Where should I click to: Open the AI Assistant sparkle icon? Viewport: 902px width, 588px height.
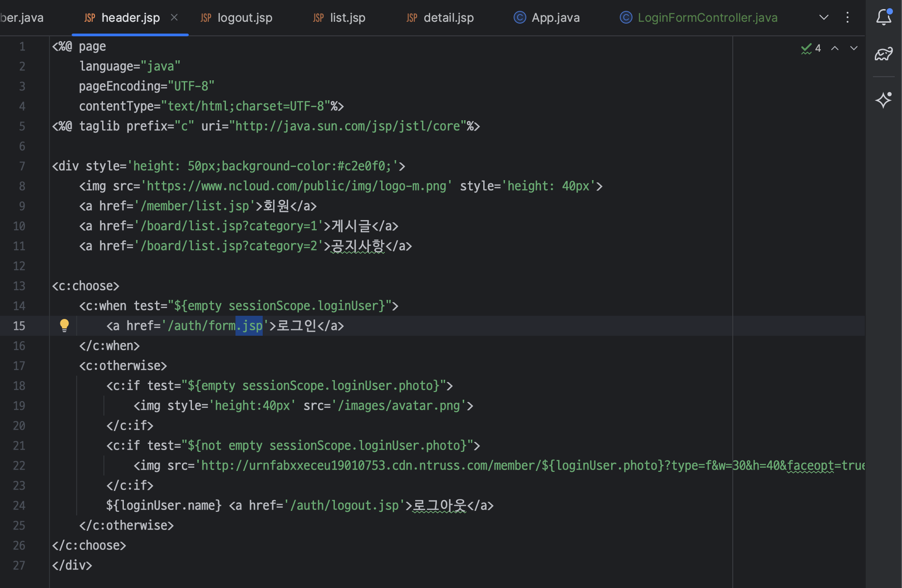883,100
